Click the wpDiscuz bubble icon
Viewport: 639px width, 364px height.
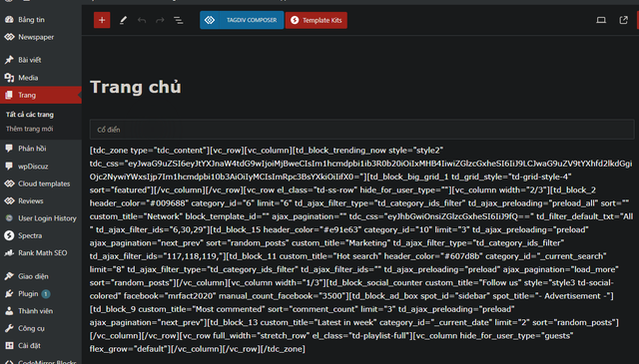[x=9, y=167]
